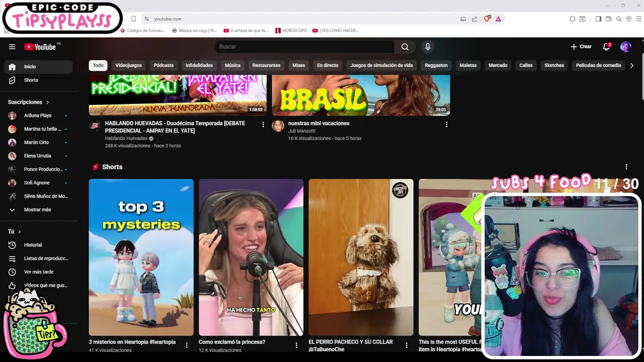Click the search magnifier button
Viewport: 644px width, 362px height.
coord(405,47)
